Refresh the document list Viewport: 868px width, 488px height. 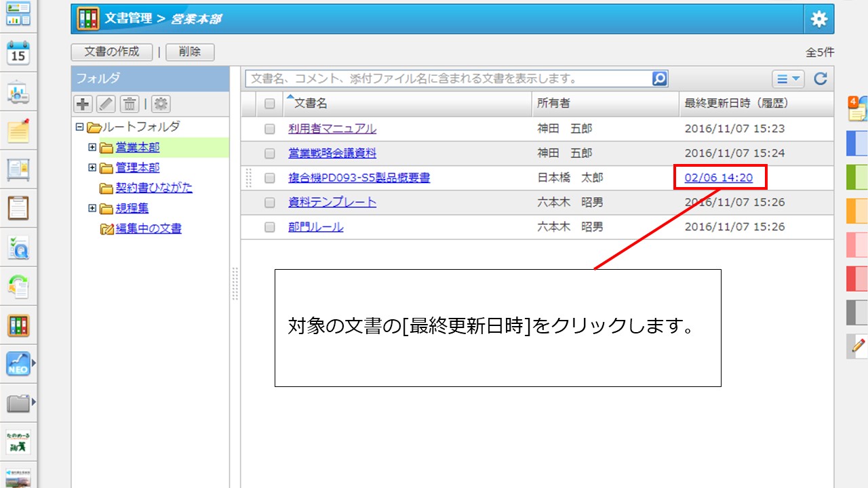click(x=821, y=79)
